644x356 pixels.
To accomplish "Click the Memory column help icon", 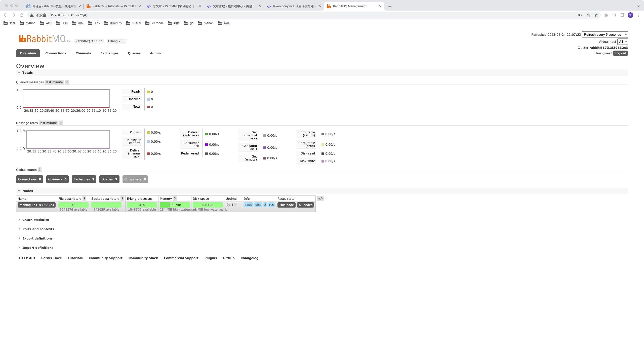I will (x=175, y=199).
